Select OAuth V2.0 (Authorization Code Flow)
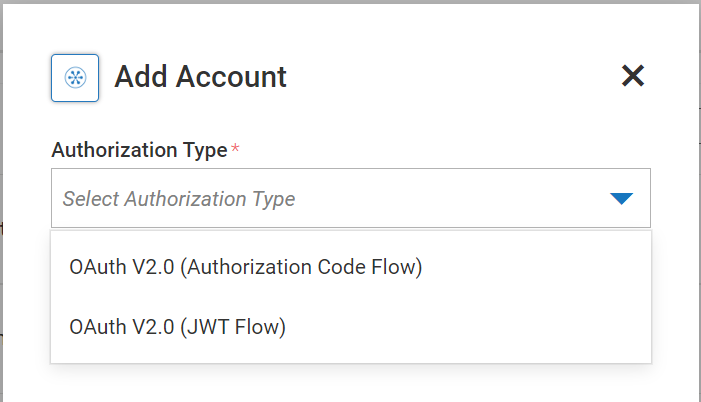The width and height of the screenshot is (701, 402). click(246, 267)
